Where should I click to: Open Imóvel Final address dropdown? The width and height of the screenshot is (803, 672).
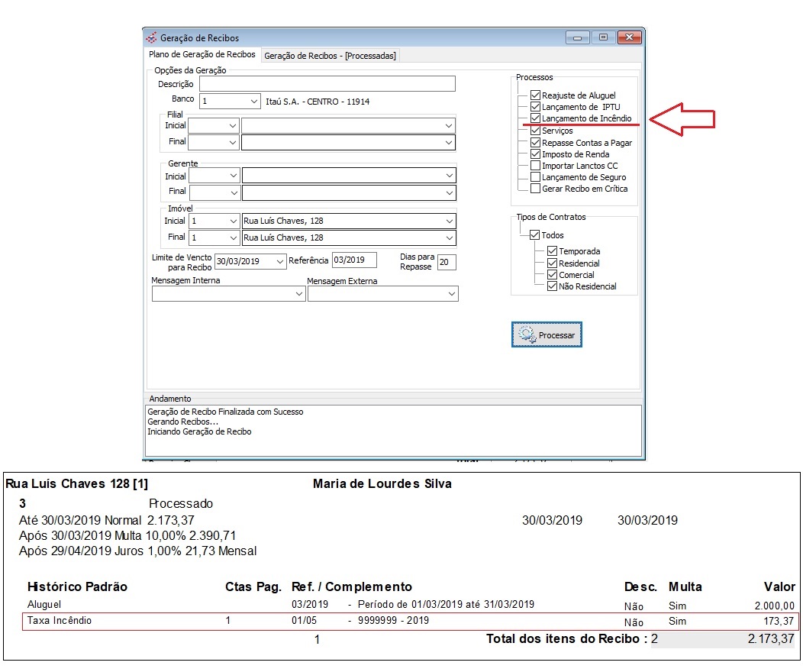[449, 238]
